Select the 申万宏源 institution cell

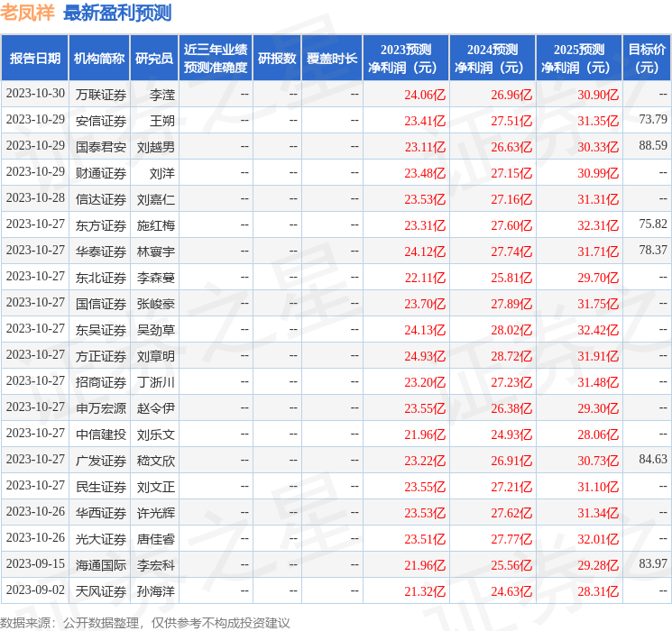pos(101,408)
